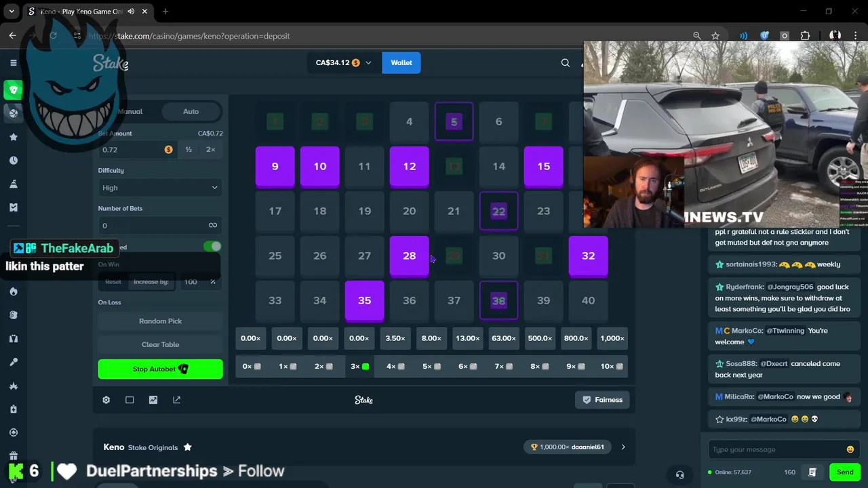The height and width of the screenshot is (488, 868).
Task: Switch to Auto betting tab
Action: point(191,112)
